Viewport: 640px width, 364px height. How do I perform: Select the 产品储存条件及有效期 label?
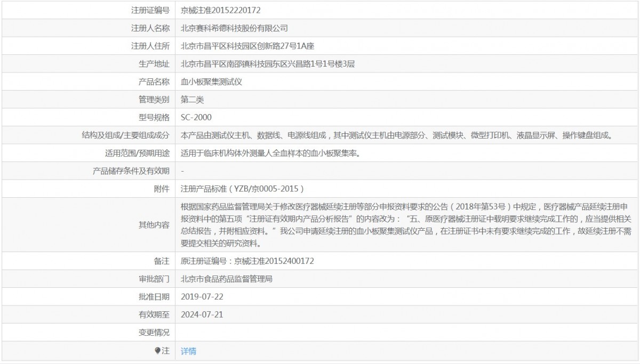tap(132, 171)
